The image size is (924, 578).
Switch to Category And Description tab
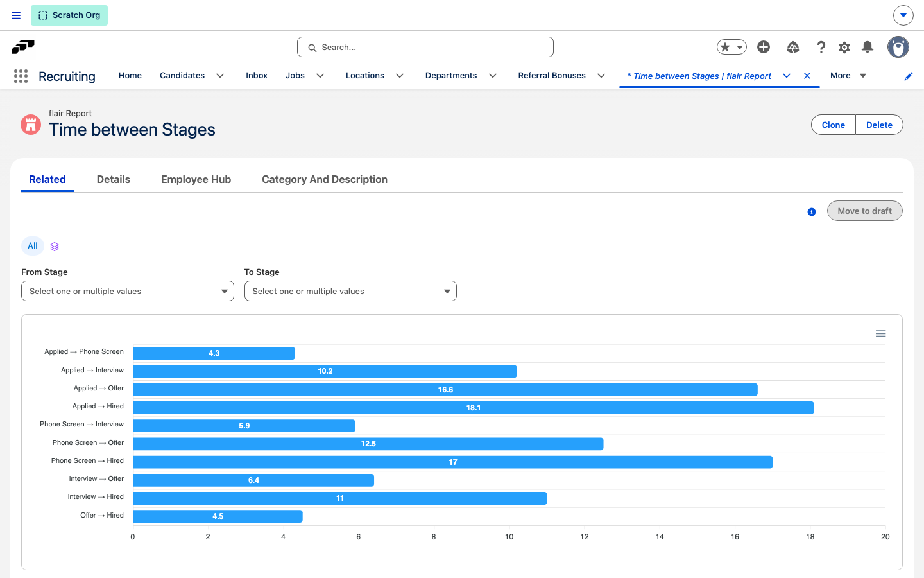pyautogui.click(x=325, y=180)
